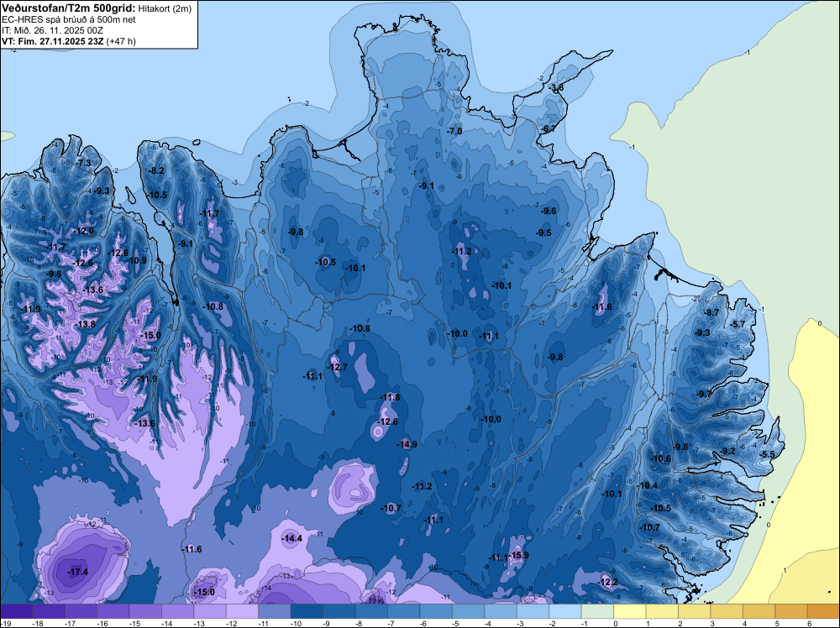Select the -15.9 temperature label

click(518, 555)
